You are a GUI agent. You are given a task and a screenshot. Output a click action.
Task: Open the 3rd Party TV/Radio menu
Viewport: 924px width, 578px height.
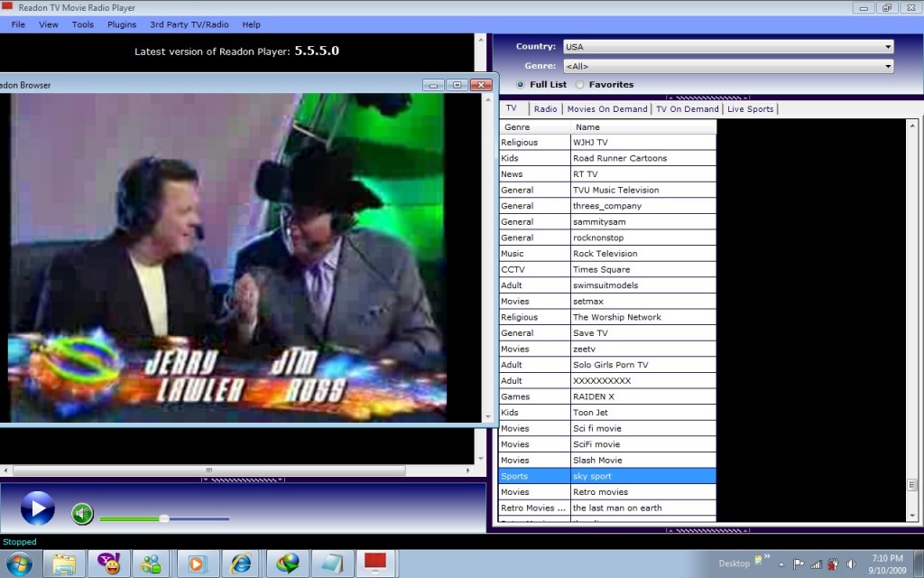[x=188, y=24]
